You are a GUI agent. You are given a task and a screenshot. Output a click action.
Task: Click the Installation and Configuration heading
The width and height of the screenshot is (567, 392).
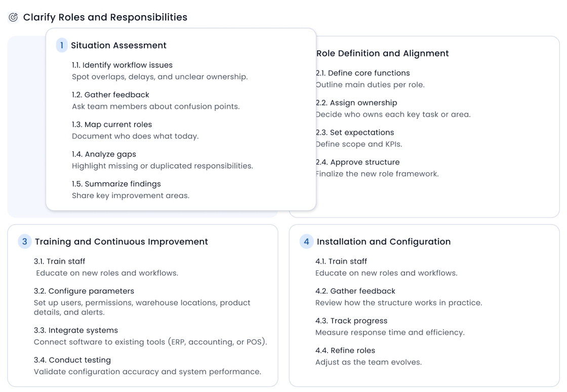[384, 242]
